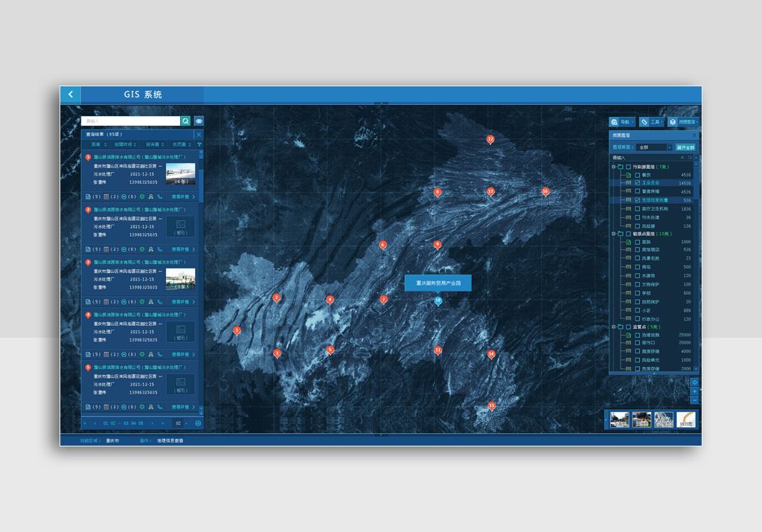Open the 工具 toolbar menu
Viewport: 762px width, 532px height.
click(652, 121)
